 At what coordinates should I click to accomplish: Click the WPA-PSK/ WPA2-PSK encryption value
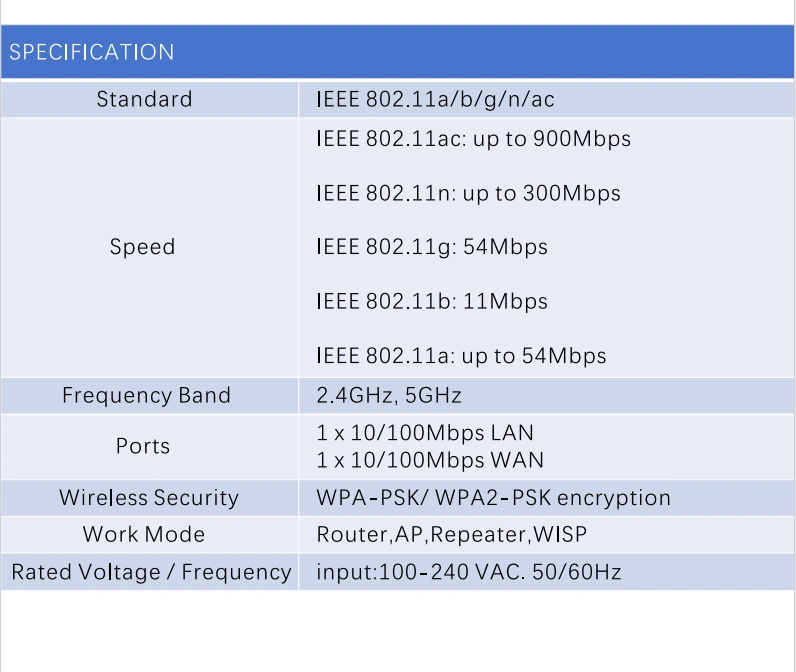click(x=493, y=498)
